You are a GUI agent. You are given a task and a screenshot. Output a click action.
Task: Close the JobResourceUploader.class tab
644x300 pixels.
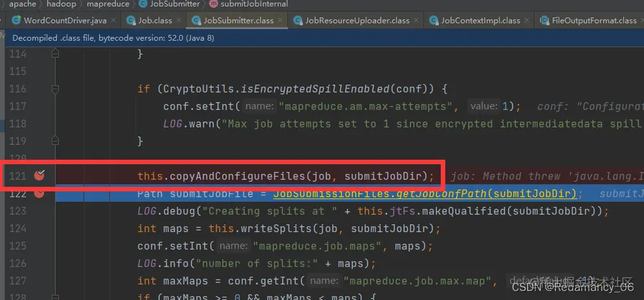(x=416, y=20)
